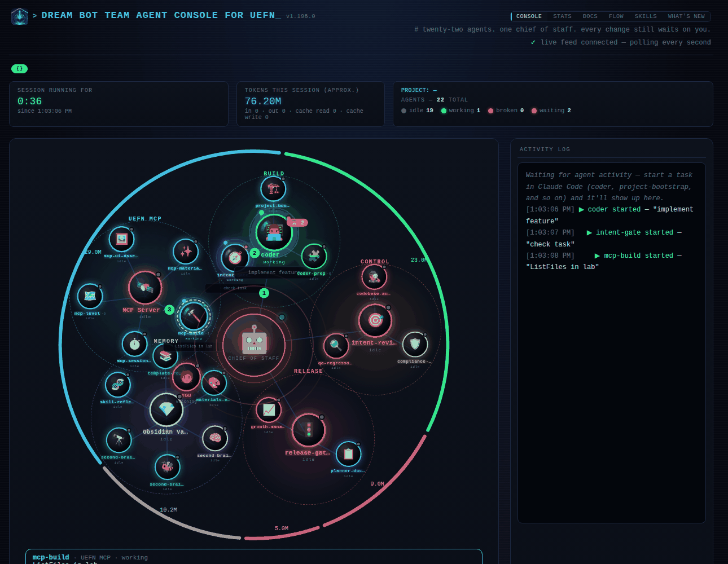
Task: Select the growth-manager chart node
Action: (x=268, y=410)
